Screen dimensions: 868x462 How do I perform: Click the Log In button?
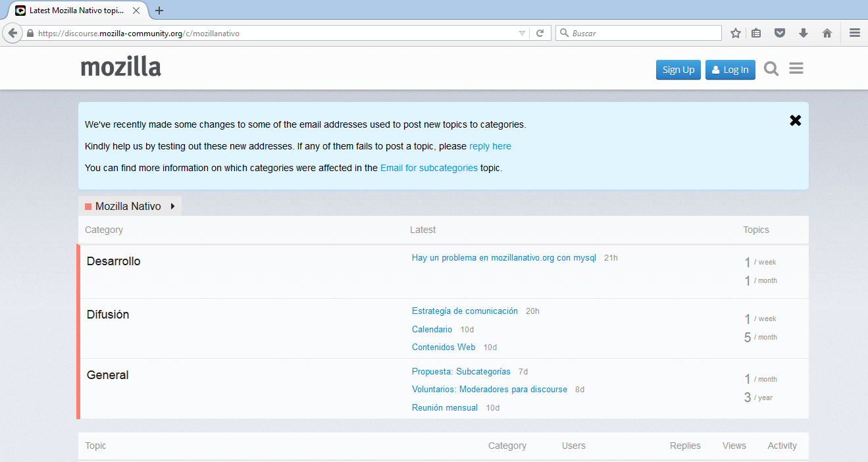(x=730, y=70)
